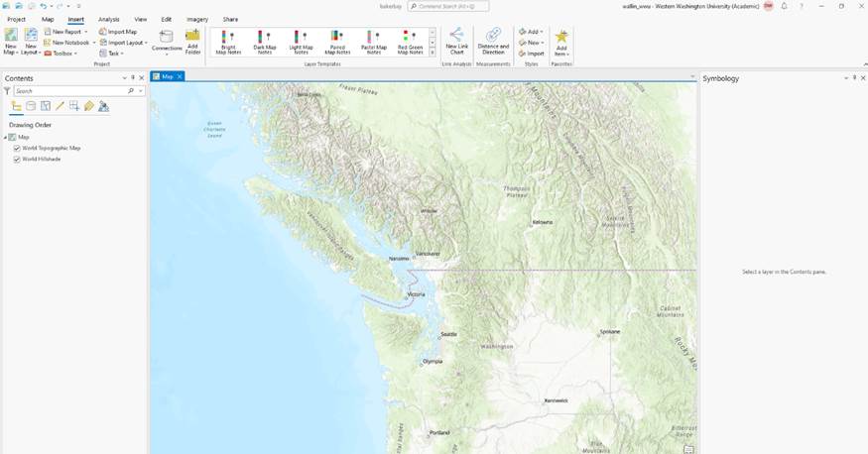
Task: Save the project from quick access toolbar
Action: point(31,6)
